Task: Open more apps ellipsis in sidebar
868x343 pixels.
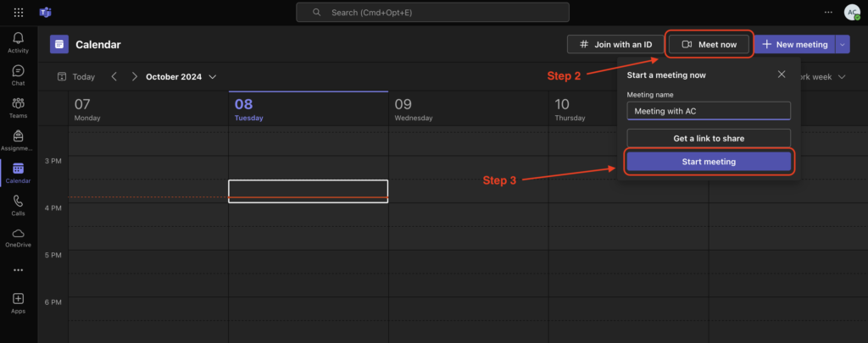Action: point(18,269)
